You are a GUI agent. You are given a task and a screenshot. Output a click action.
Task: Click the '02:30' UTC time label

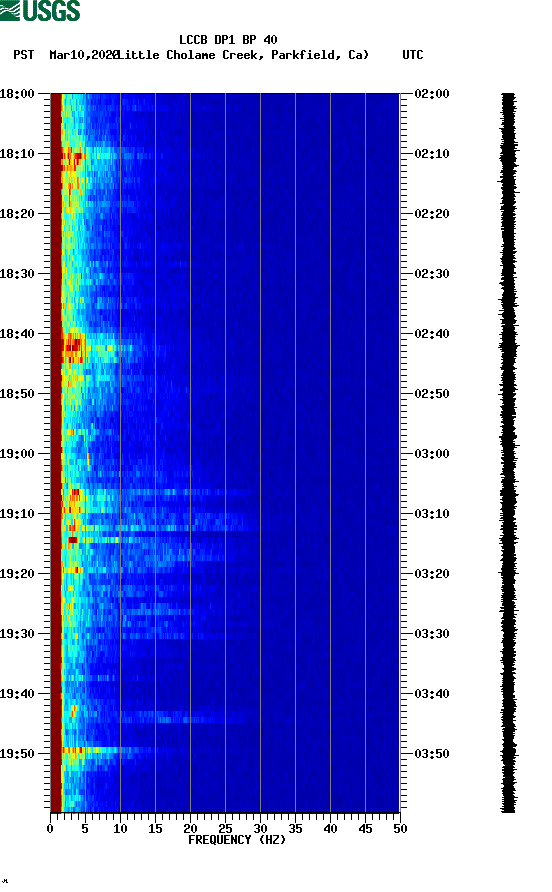432,274
